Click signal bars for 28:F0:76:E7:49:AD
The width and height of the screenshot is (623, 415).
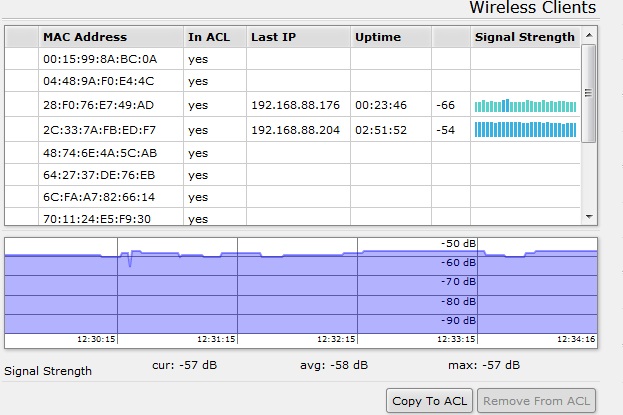525,105
